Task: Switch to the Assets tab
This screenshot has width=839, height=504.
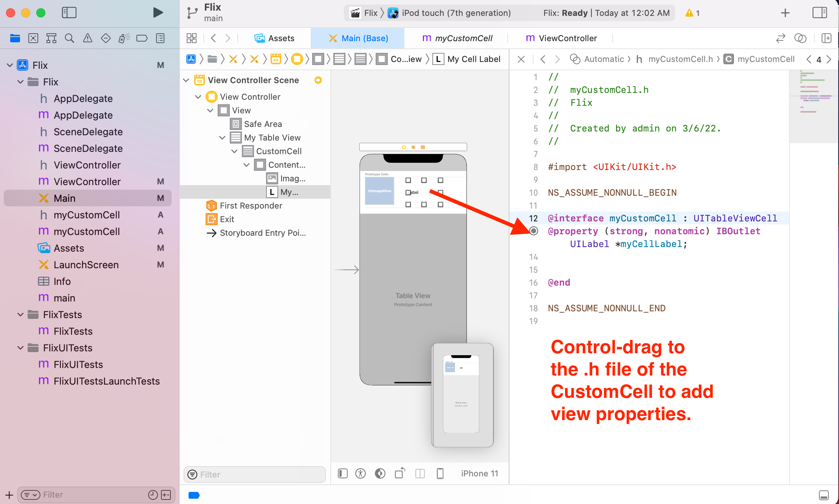Action: (274, 38)
